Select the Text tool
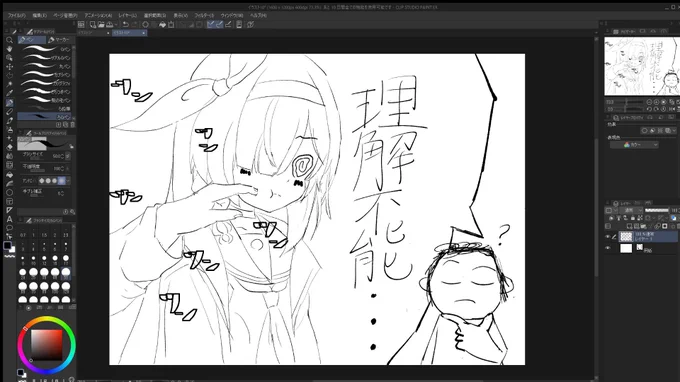The width and height of the screenshot is (680, 382). (9, 219)
